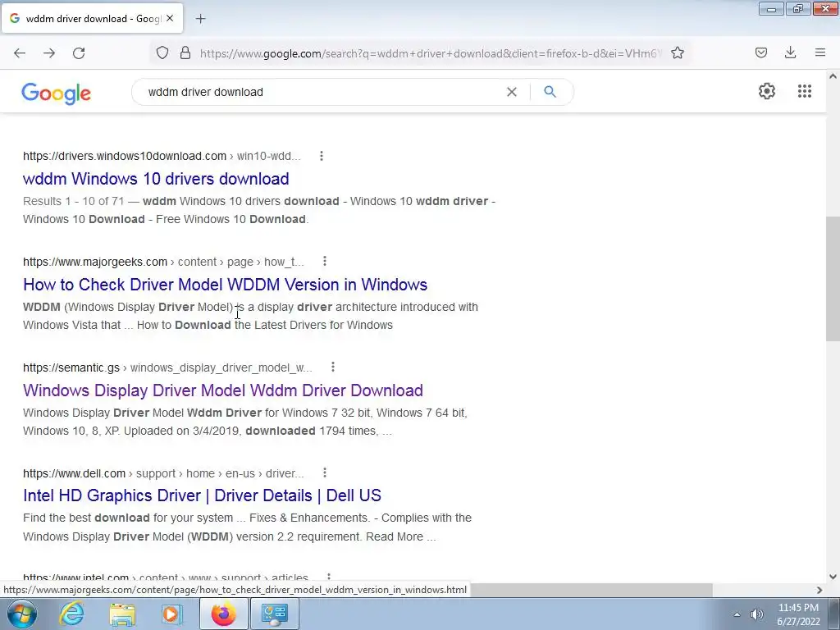Open Firefox application menu
The height and width of the screenshot is (630, 840).
tap(820, 52)
